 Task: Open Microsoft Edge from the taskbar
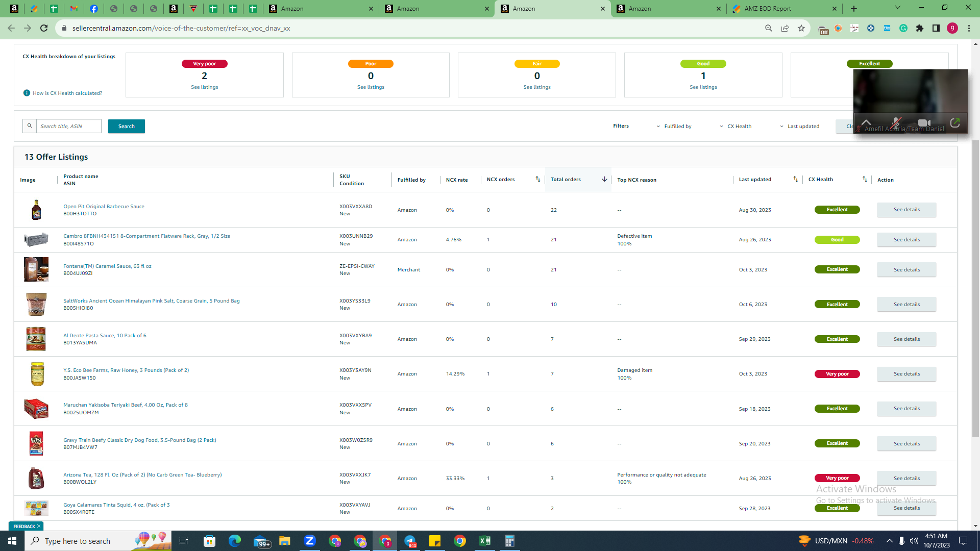(x=235, y=541)
